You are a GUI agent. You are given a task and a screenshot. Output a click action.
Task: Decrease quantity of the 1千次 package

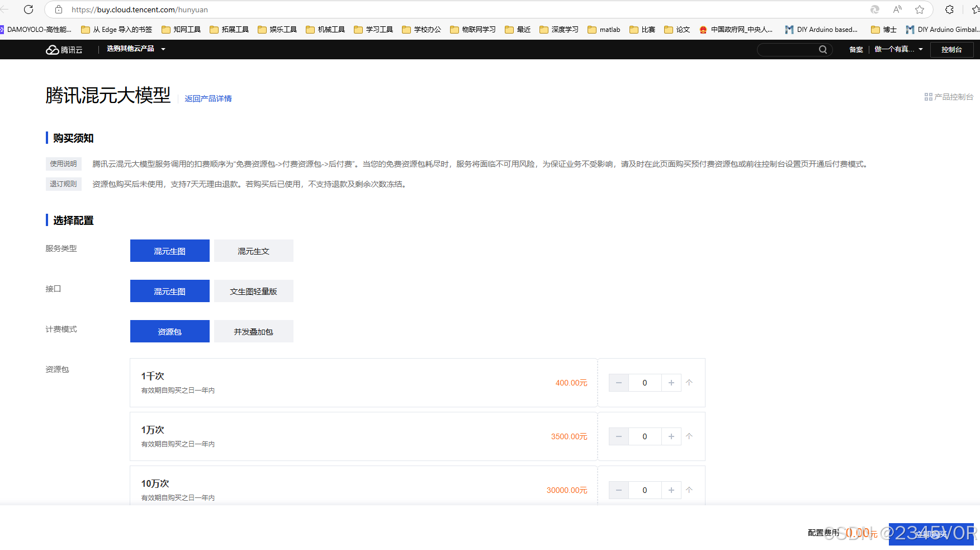tap(618, 383)
